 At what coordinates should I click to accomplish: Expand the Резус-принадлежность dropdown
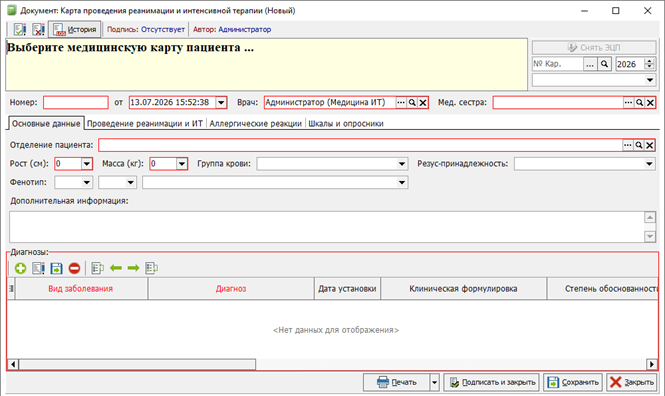(x=649, y=164)
